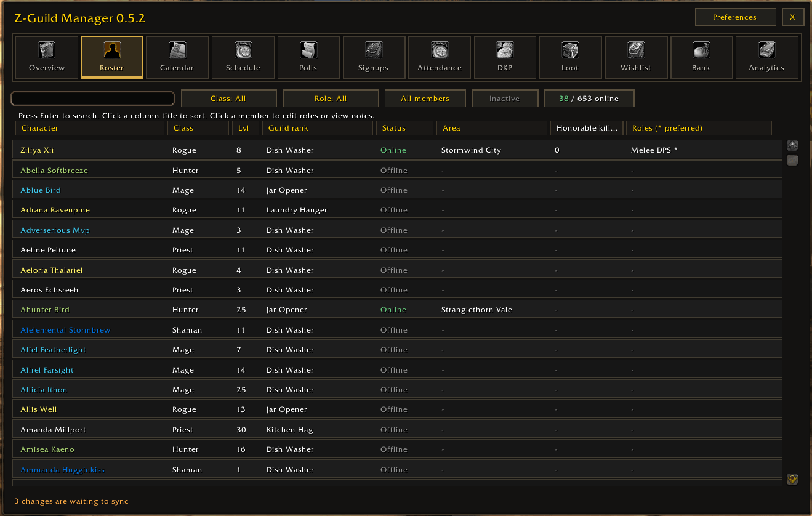This screenshot has height=516, width=812.
Task: Select member Amisea Kaeno
Action: [x=397, y=449]
